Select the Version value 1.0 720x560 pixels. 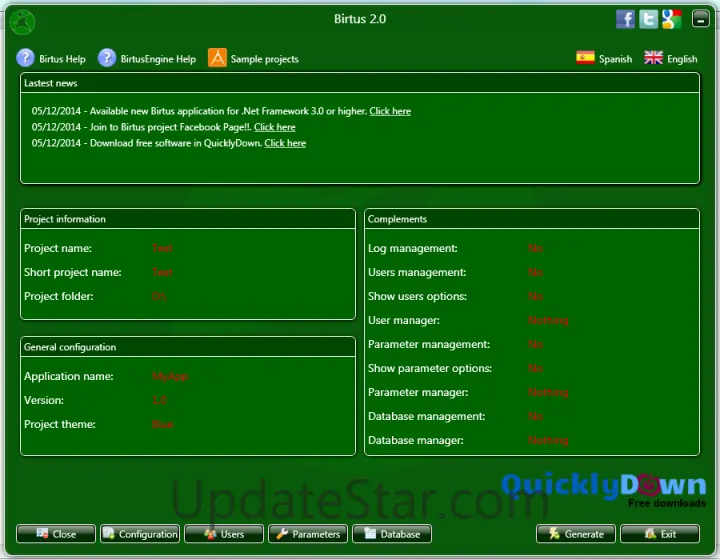tap(159, 400)
